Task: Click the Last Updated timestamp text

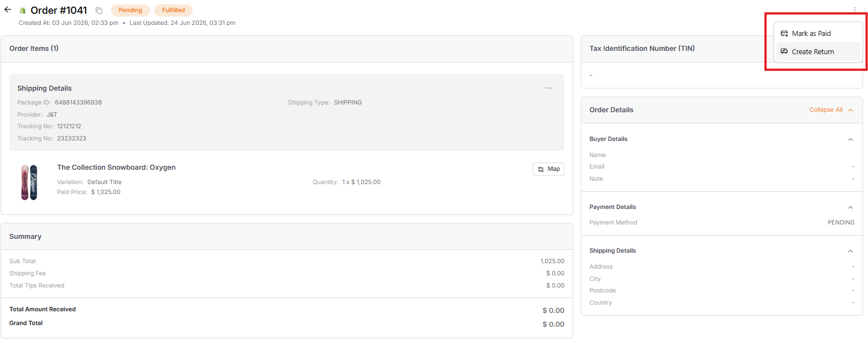Action: click(182, 23)
